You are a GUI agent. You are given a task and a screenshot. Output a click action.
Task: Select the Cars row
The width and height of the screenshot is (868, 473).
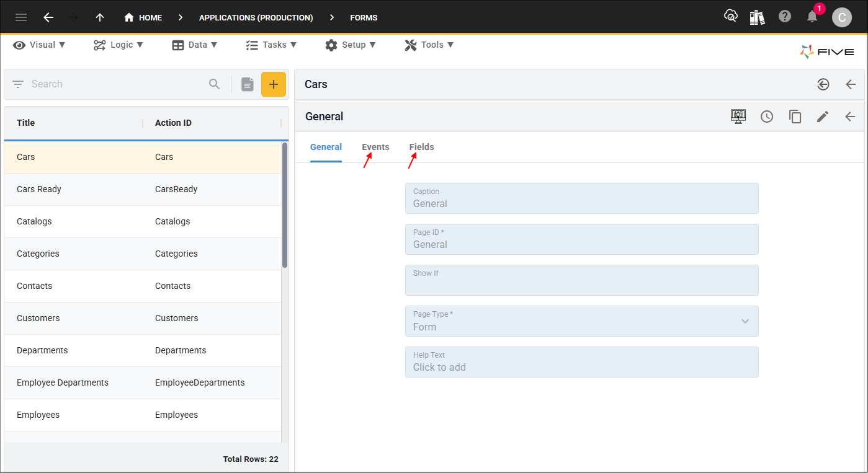(143, 157)
